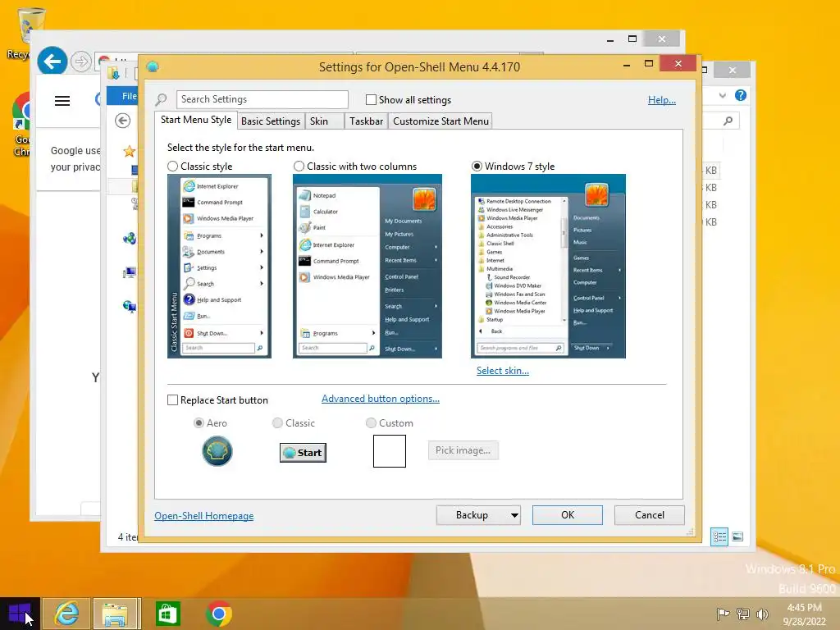Select the Classic style radio button
The width and height of the screenshot is (840, 630).
[x=172, y=166]
